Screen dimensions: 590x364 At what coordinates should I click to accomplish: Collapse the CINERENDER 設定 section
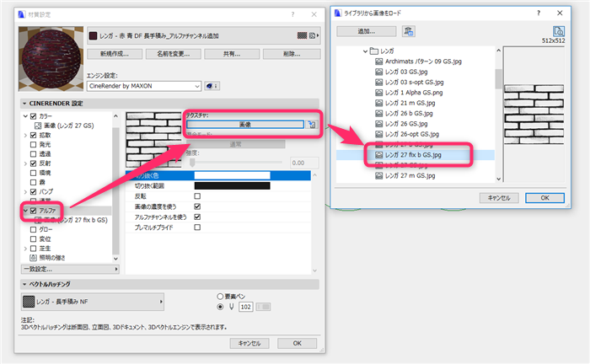(x=24, y=104)
